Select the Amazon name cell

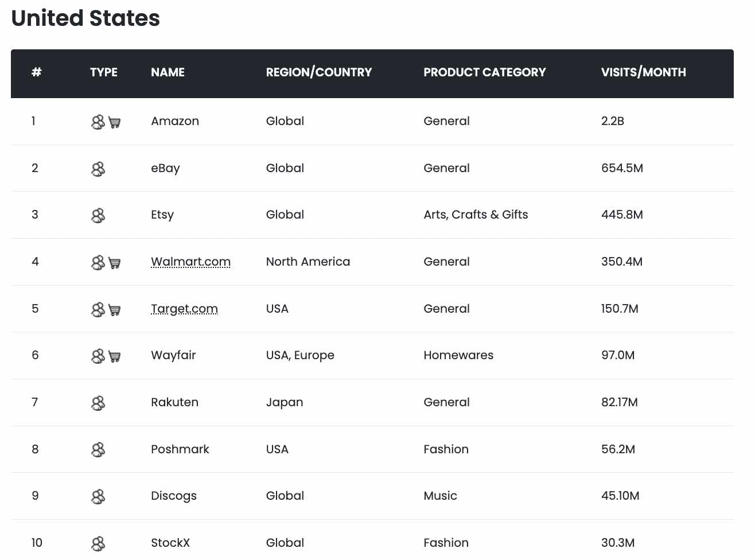tap(175, 121)
